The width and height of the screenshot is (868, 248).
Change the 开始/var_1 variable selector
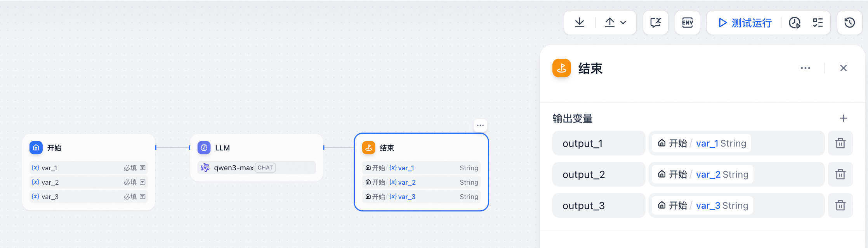click(736, 143)
